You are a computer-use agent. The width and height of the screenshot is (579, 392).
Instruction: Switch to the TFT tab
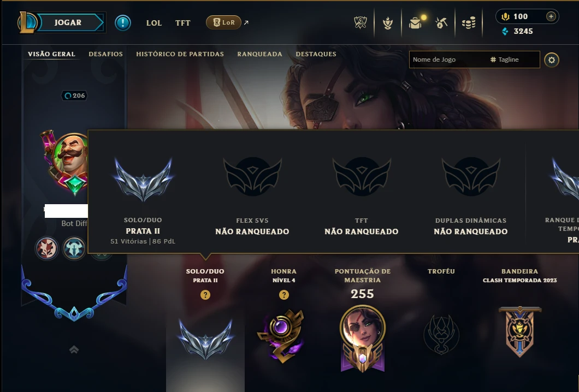(x=183, y=23)
